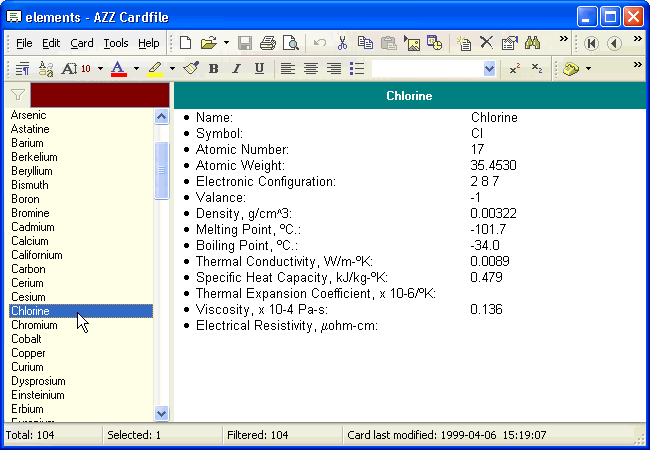This screenshot has height=450, width=650.
Task: Open the font settings icon with letters
Action: click(46, 69)
